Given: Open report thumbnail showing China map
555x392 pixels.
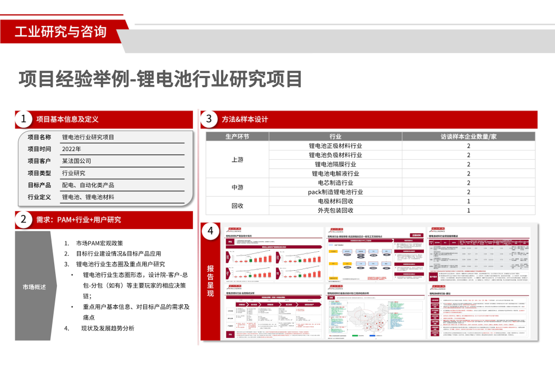Looking at the screenshot, I should (375, 312).
